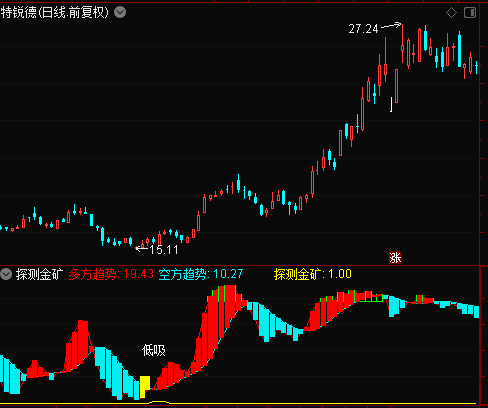Click the red 涨 marker icon
Image resolution: width=488 pixels, height=408 pixels.
tap(395, 258)
